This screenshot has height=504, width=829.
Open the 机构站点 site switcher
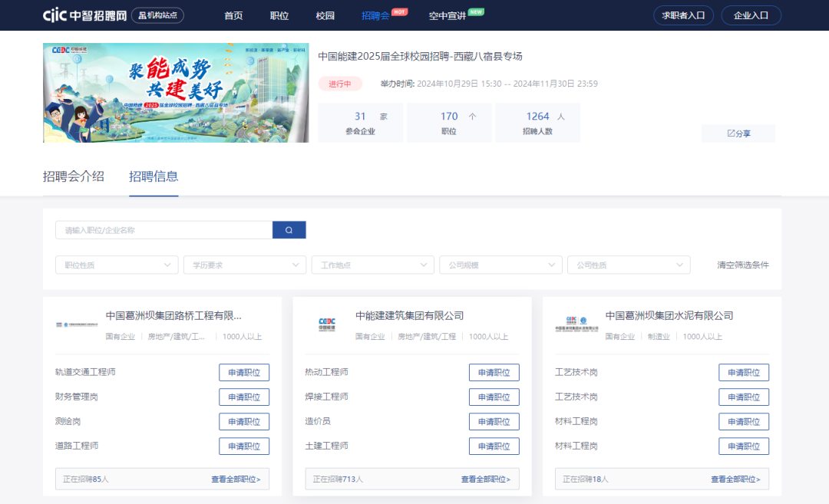tap(157, 15)
